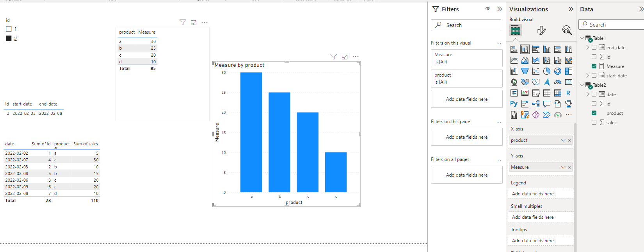Uncheck the Measure field checkbox
Image resolution: width=644 pixels, height=252 pixels.
click(x=594, y=66)
